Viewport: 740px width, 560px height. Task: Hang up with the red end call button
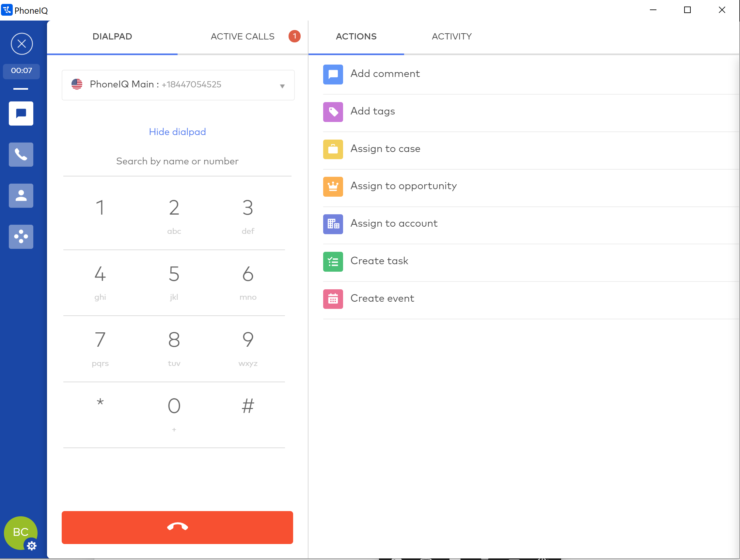tap(177, 527)
